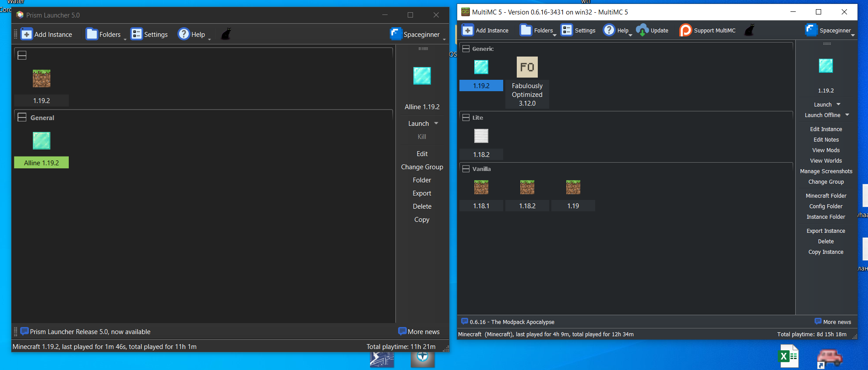The width and height of the screenshot is (868, 370).
Task: Open the Launch dropdown arrow in Prism
Action: 436,124
